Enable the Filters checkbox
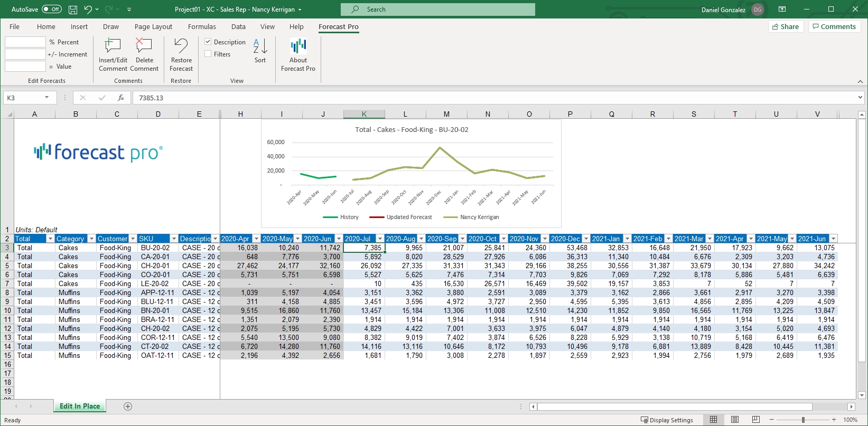Screen dimensions: 868x426 click(208, 54)
